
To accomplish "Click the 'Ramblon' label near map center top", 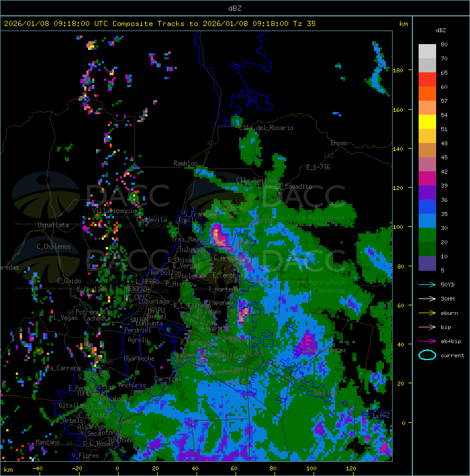I will click(185, 163).
